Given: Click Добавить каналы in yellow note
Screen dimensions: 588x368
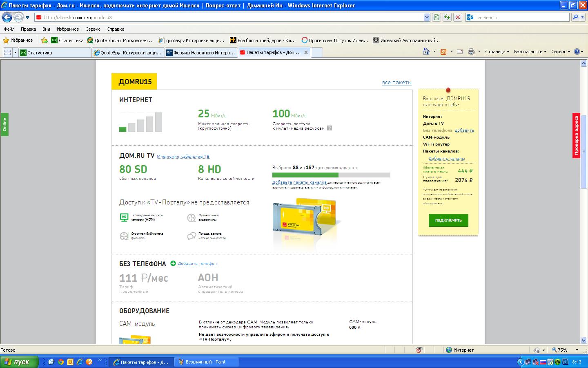Looking at the screenshot, I should pos(447,159).
